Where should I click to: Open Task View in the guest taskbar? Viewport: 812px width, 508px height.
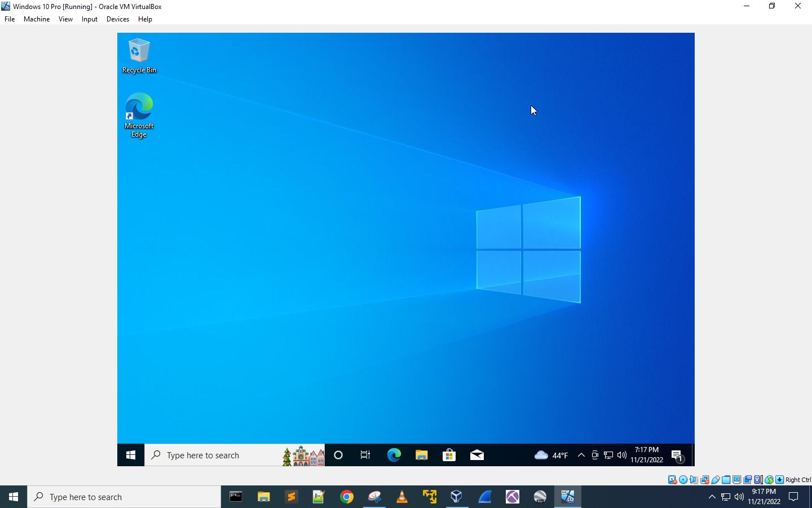point(365,455)
